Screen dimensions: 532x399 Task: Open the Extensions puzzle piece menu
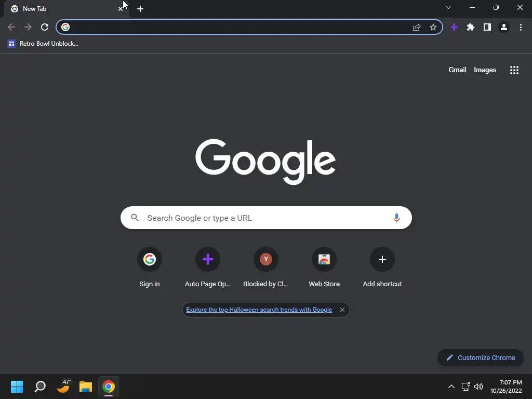[471, 27]
